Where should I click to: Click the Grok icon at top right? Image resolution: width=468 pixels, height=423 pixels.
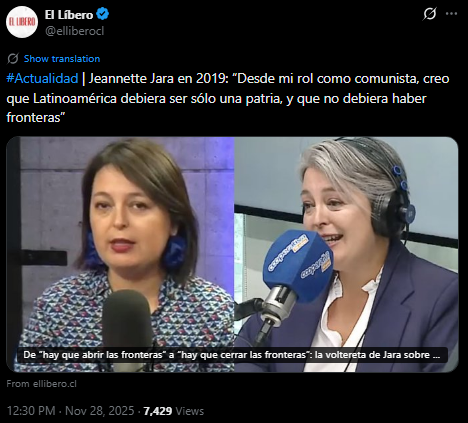pos(430,14)
